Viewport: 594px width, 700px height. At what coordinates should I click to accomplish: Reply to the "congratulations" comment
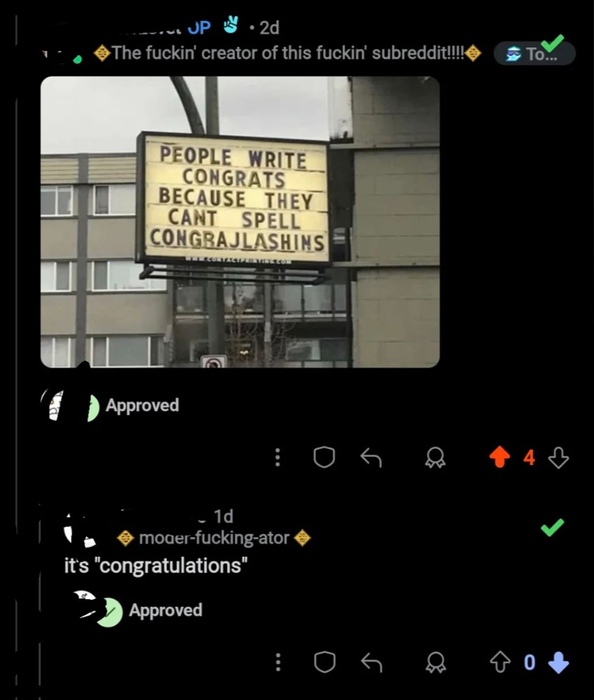click(x=371, y=662)
